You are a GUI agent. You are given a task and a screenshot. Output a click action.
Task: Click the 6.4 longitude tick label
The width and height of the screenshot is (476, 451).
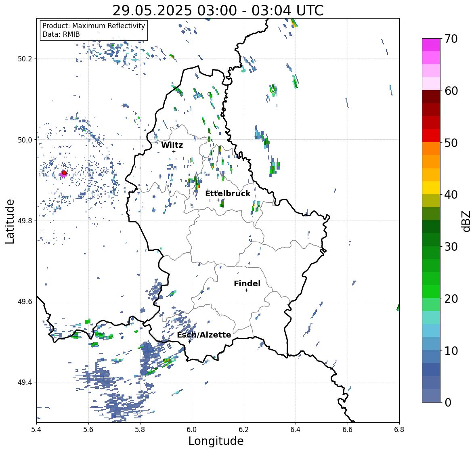click(296, 430)
